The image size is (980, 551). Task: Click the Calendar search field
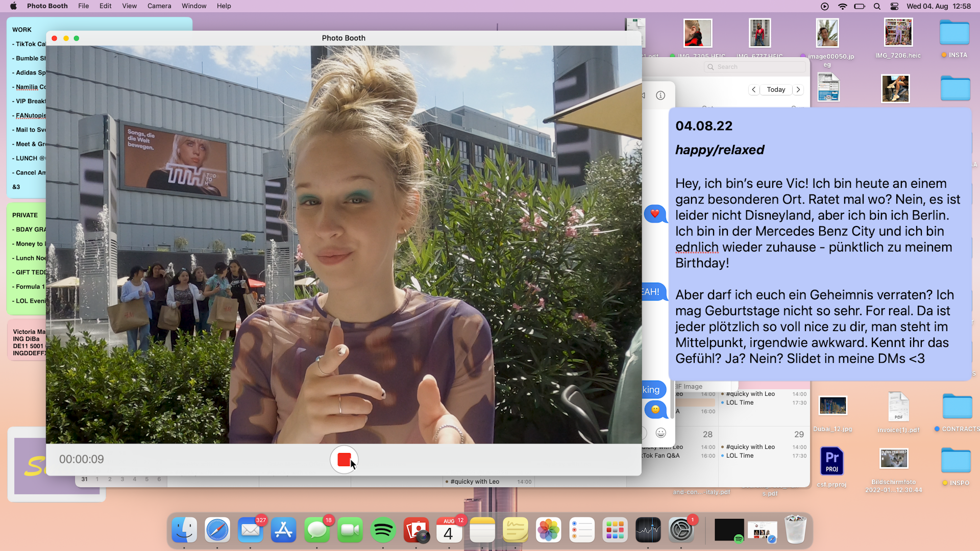click(755, 67)
